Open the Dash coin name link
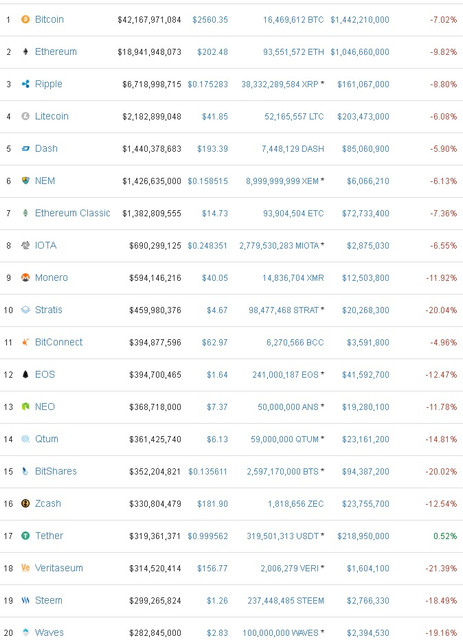The image size is (463, 640). [x=46, y=148]
